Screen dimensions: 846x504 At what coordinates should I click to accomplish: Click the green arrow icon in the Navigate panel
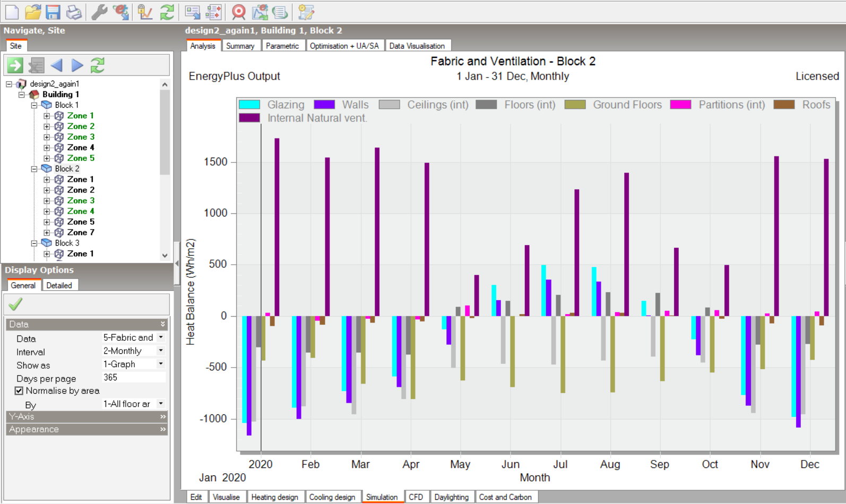click(15, 65)
